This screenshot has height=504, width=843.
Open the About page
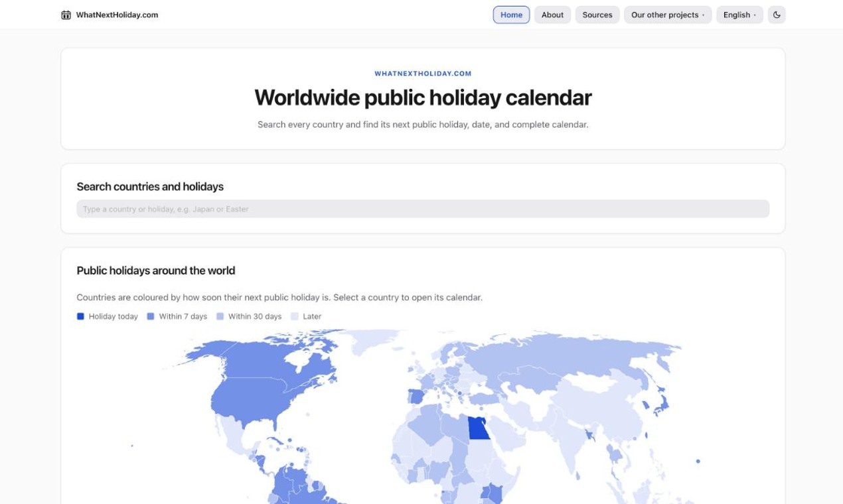tap(552, 15)
